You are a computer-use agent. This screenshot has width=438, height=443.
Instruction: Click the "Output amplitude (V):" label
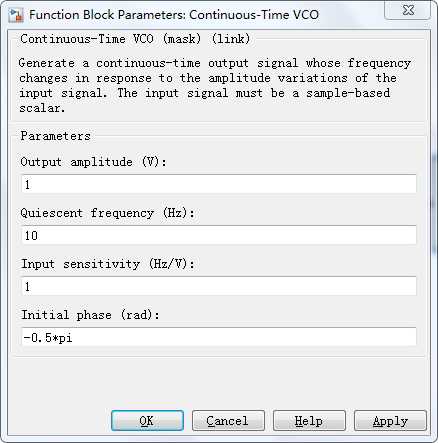point(93,162)
